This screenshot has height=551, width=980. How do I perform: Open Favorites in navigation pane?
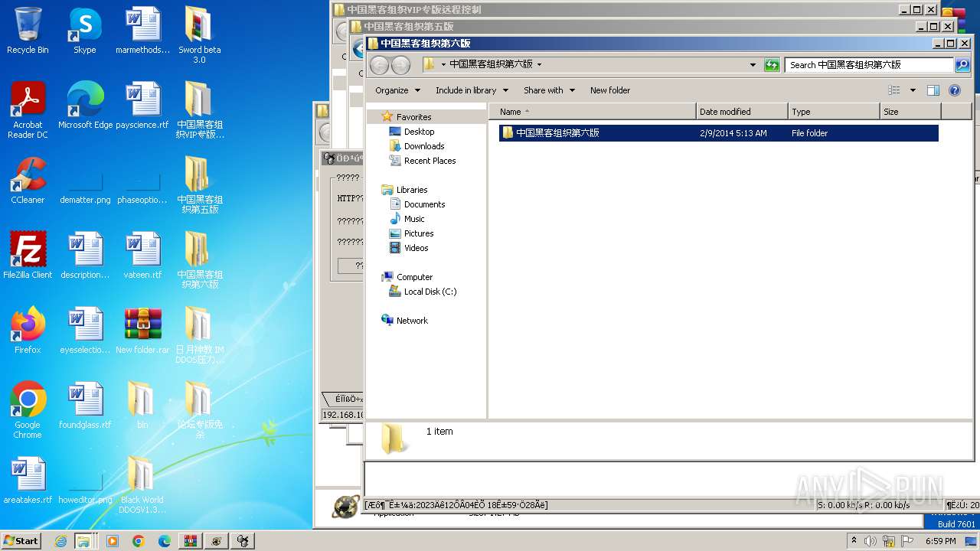413,117
